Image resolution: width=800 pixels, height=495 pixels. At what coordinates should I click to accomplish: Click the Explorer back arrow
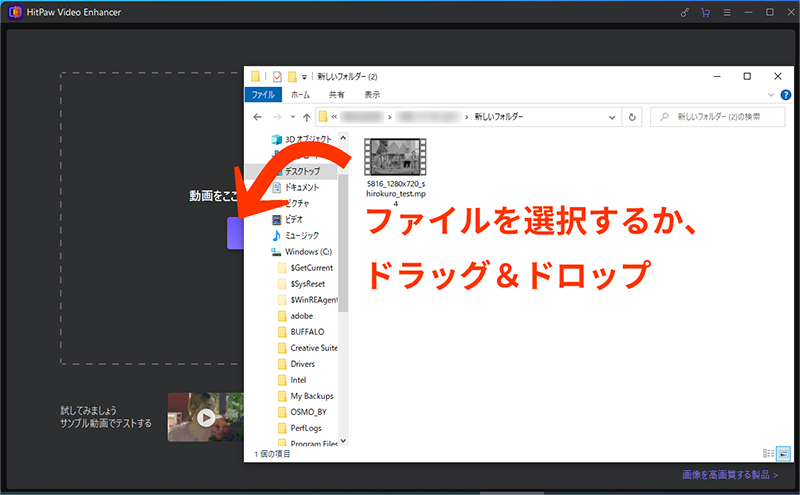[x=258, y=117]
